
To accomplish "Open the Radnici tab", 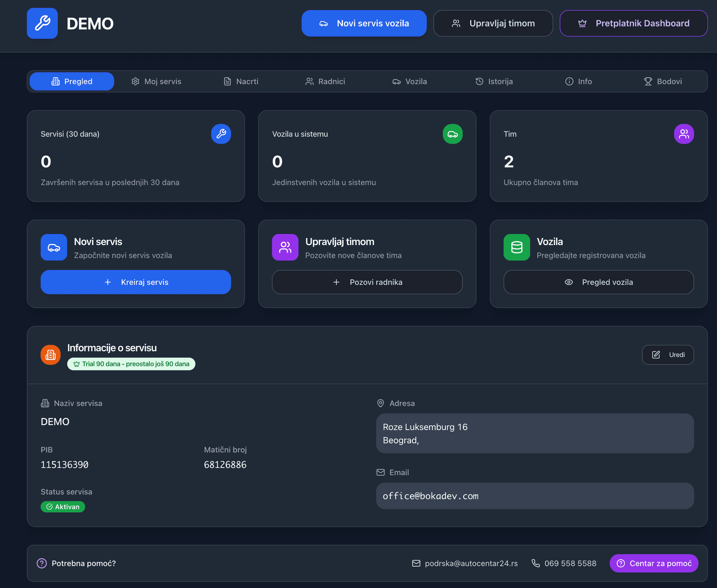I will click(x=325, y=81).
